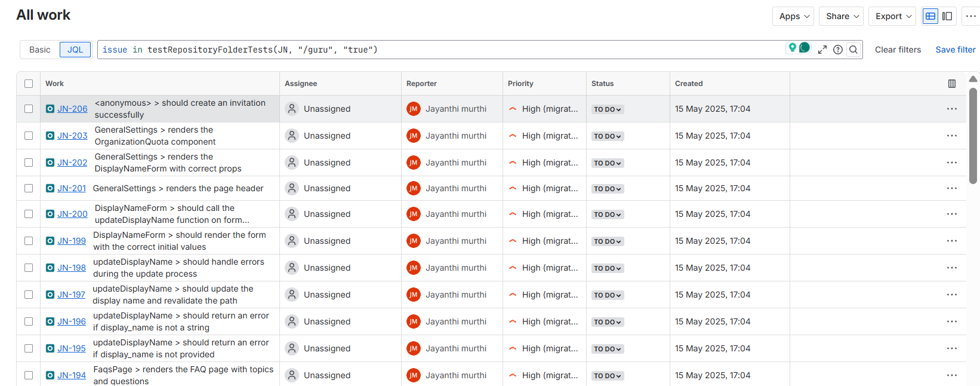980x386 pixels.
Task: Select the checkbox beside JN-198
Action: coord(29,268)
